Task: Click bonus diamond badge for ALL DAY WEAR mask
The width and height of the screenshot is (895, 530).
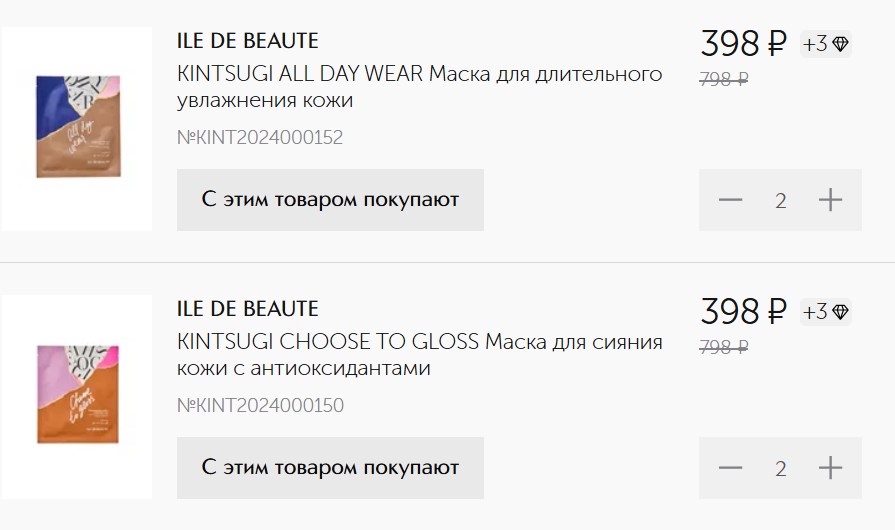Action: (x=825, y=44)
